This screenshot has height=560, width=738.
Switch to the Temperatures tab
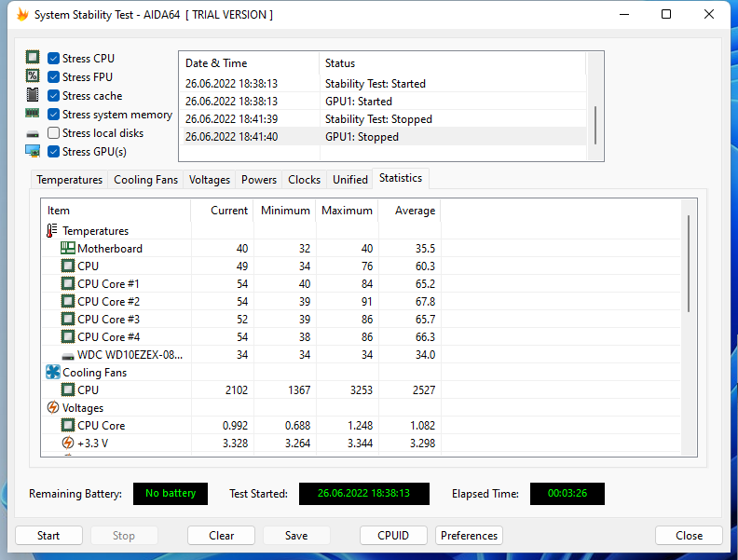69,180
